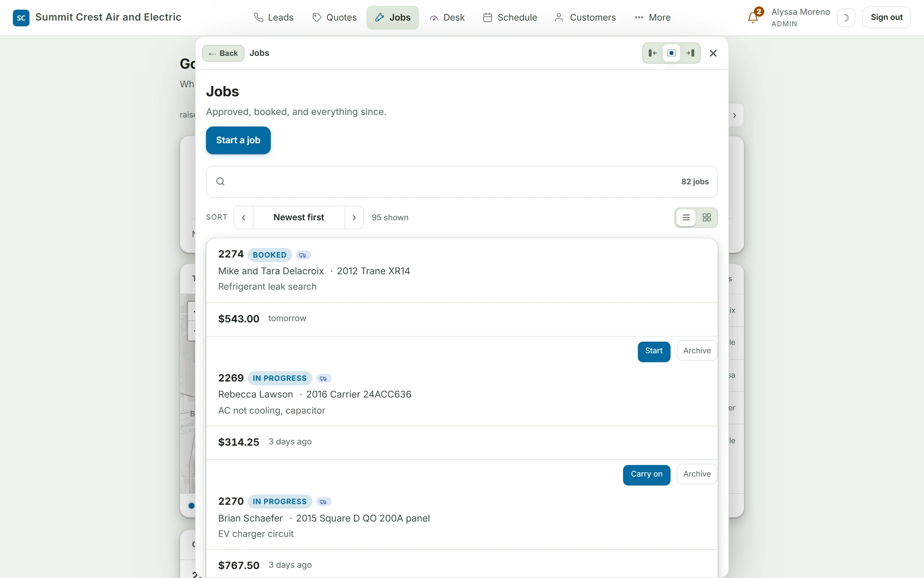Archive job 2269
The width and height of the screenshot is (924, 578).
(697, 474)
